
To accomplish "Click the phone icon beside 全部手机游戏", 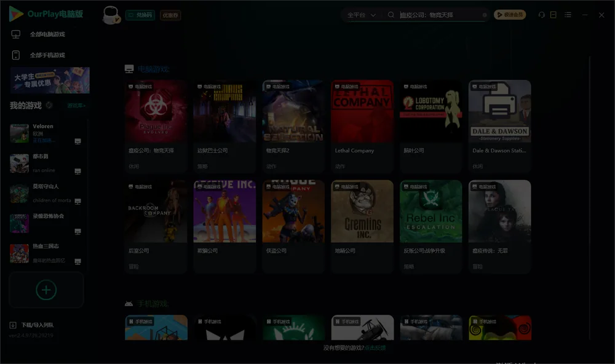I will coord(16,55).
